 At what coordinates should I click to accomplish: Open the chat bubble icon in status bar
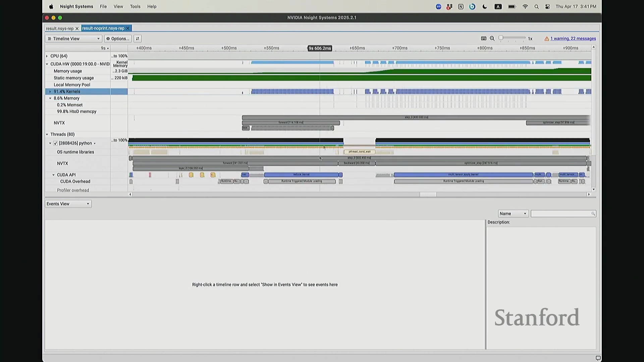[598, 358]
